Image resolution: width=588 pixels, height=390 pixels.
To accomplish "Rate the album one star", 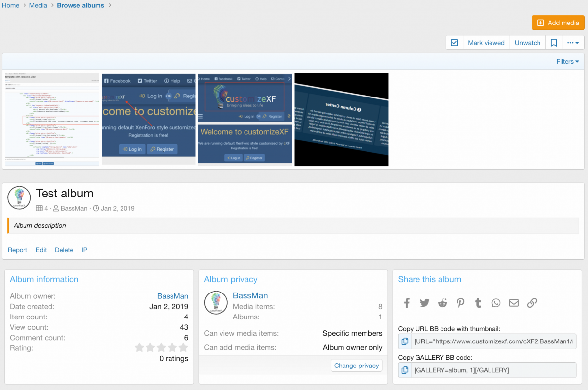I will pos(139,348).
